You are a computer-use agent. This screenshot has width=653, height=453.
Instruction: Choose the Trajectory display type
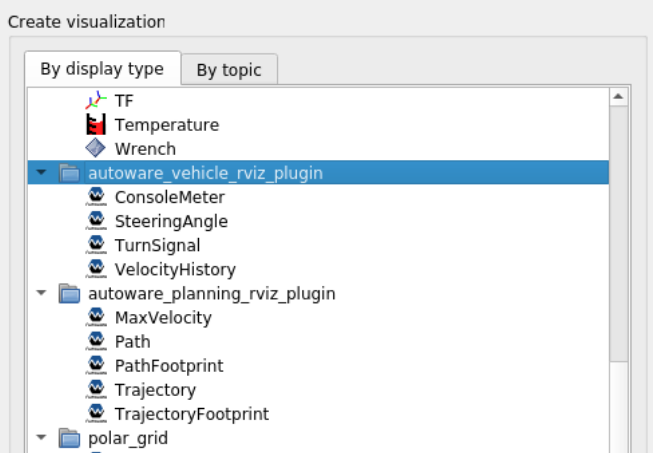point(155,389)
